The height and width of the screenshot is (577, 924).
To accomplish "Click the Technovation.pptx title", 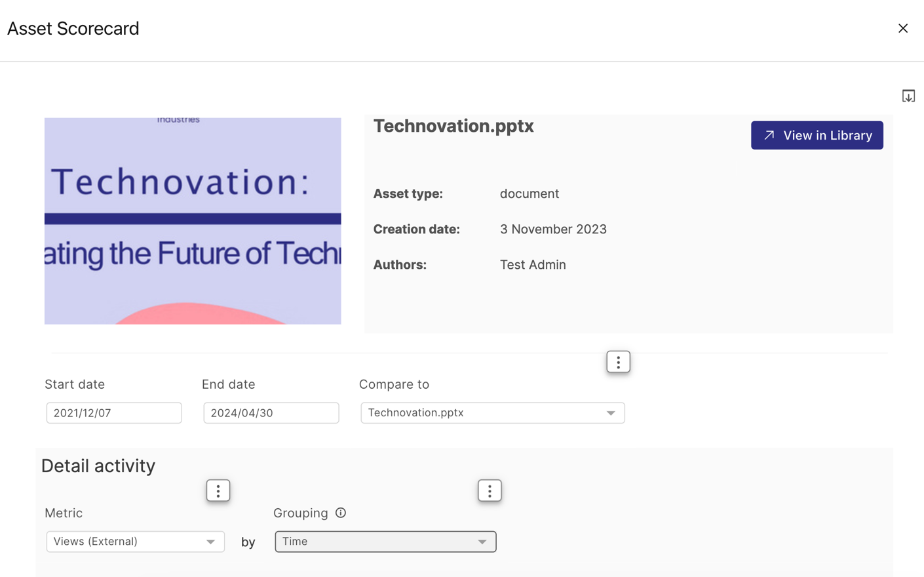I will click(453, 126).
